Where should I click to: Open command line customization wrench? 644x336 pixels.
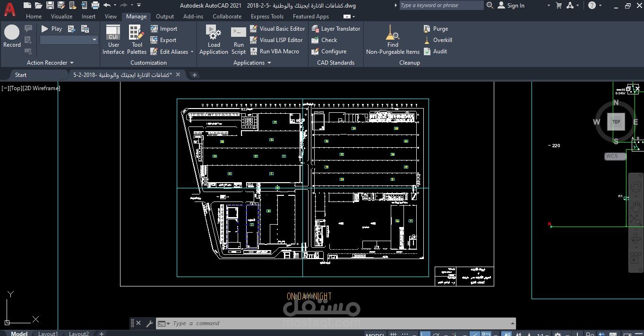(149, 323)
